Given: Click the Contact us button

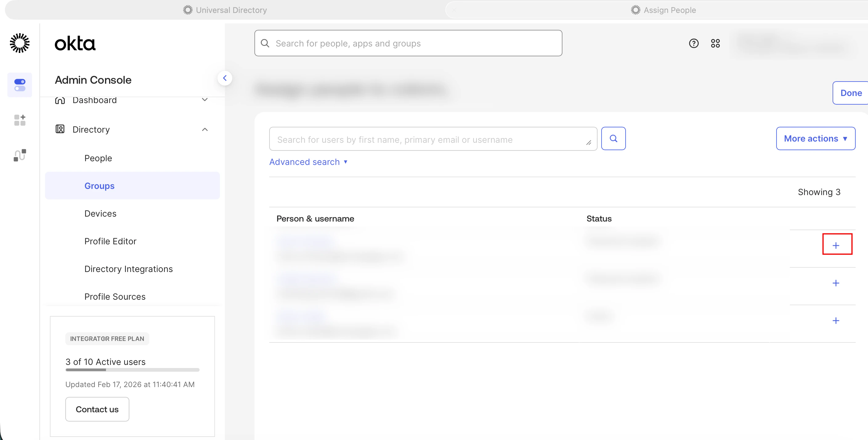Looking at the screenshot, I should click(x=97, y=409).
